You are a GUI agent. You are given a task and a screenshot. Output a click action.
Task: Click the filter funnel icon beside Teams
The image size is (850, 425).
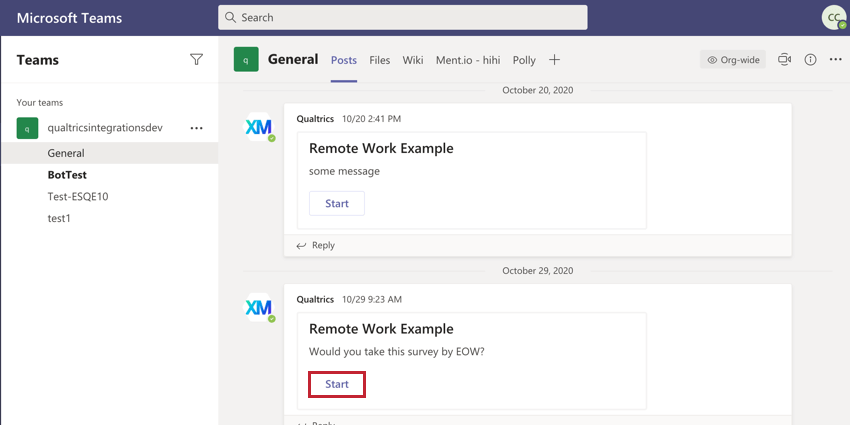(x=196, y=60)
